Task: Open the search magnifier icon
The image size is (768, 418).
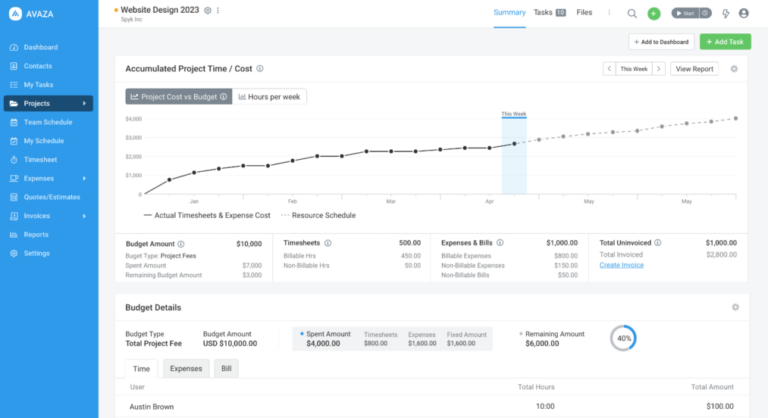Action: point(632,13)
